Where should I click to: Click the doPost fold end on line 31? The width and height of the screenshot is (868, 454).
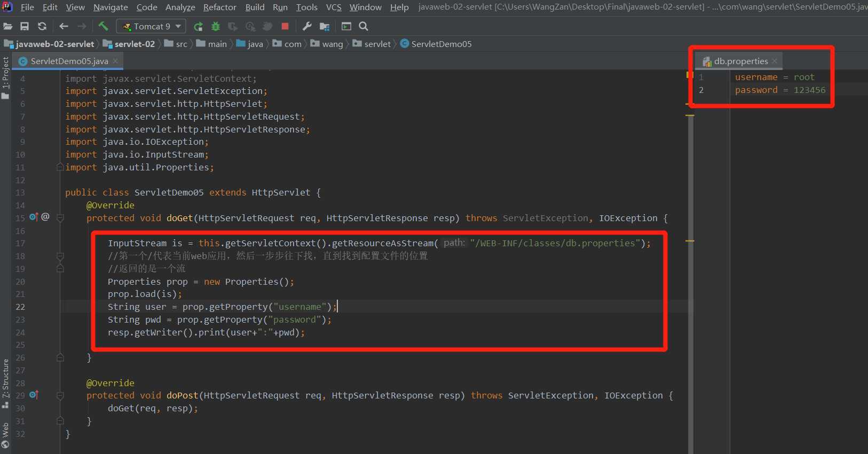60,421
